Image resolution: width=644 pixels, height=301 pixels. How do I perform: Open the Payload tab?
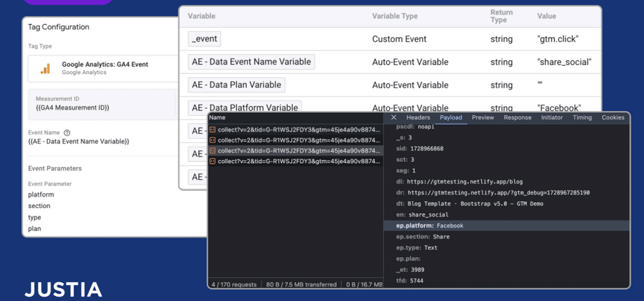(x=451, y=117)
